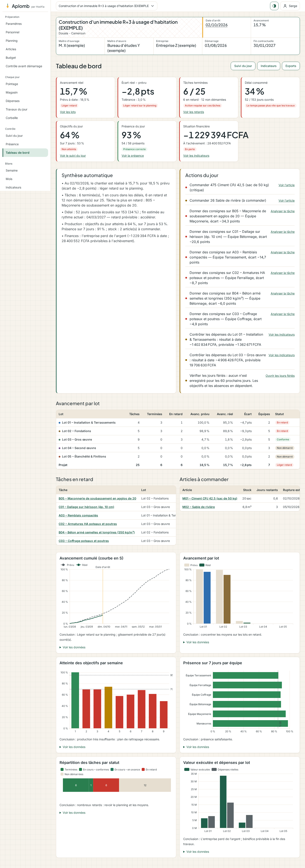Viewport: 305px width, 868px height.
Task: Click the En cours – en avance legend swatch
Action: [x=112, y=770]
